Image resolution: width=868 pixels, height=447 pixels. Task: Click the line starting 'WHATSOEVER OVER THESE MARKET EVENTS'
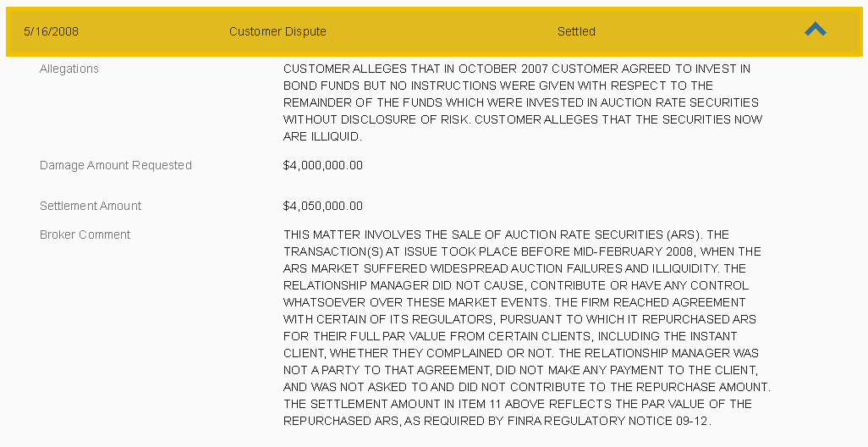click(x=514, y=302)
